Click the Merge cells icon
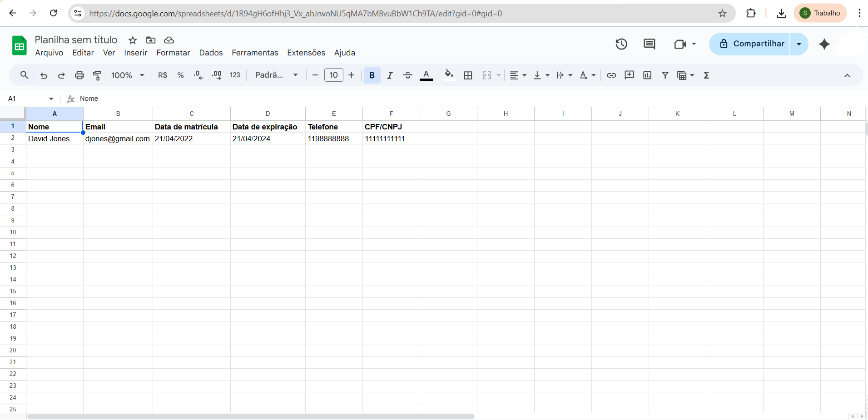This screenshot has height=420, width=868. [487, 75]
